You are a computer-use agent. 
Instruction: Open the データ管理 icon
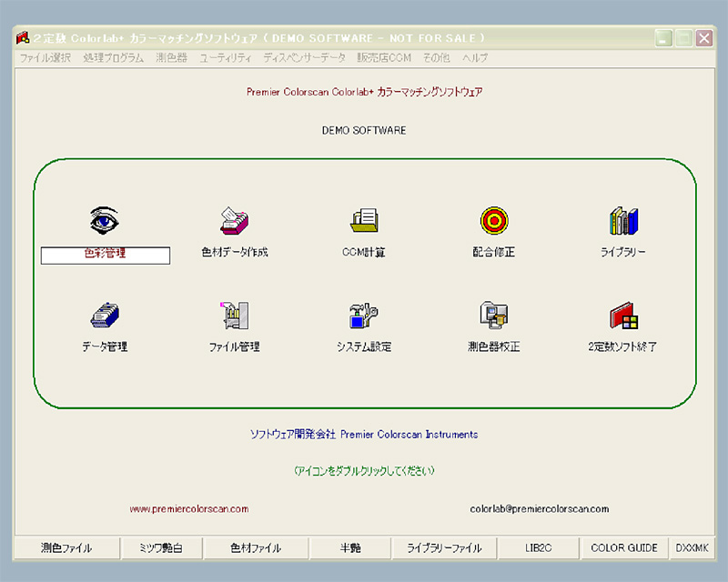105,316
